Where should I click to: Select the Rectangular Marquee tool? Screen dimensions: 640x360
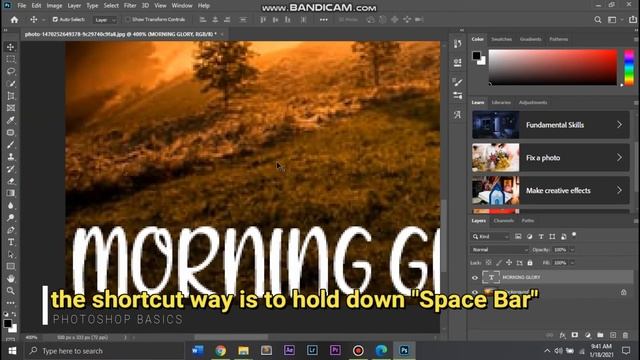coord(11,59)
